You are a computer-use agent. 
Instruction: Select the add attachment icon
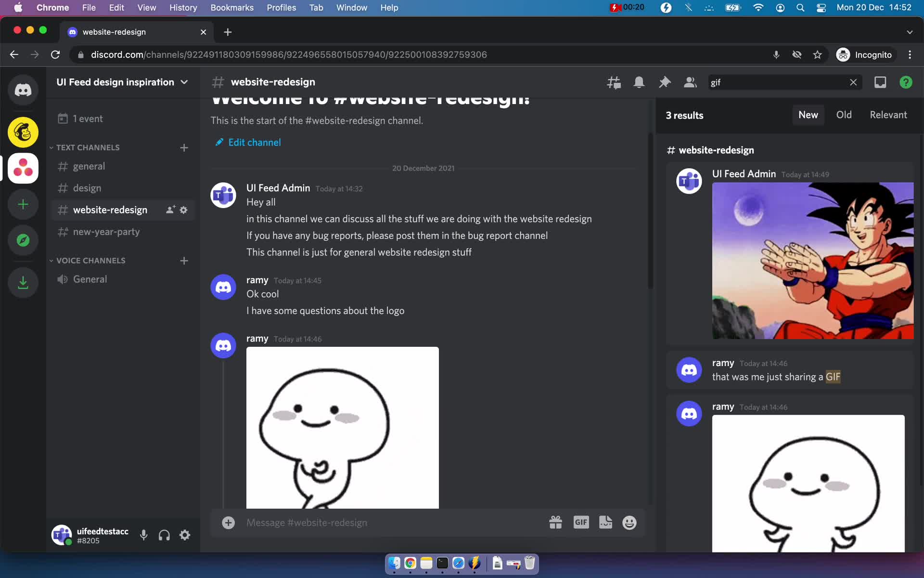coord(228,522)
